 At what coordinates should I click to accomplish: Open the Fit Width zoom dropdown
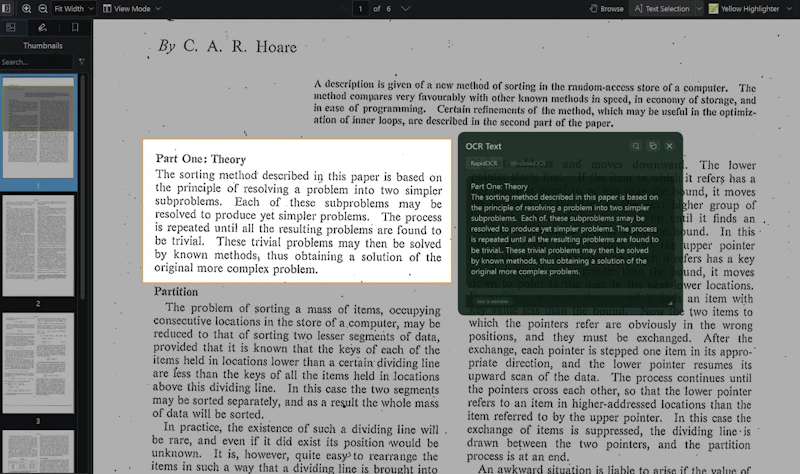74,9
